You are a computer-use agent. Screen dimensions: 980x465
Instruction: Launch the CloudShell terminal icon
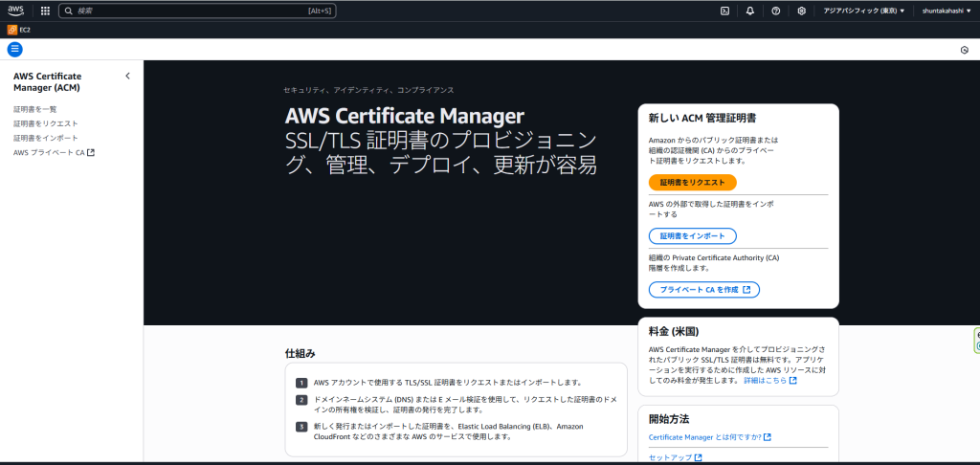pos(724,11)
